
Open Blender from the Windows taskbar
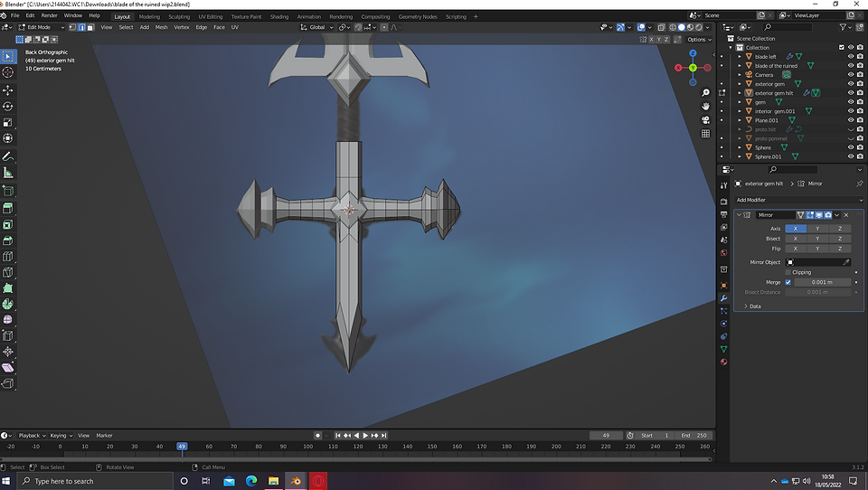[x=296, y=481]
